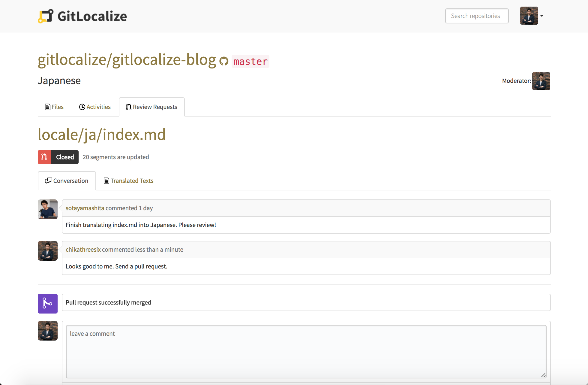Click the red pull request status icon
This screenshot has width=588, height=385.
tap(44, 157)
